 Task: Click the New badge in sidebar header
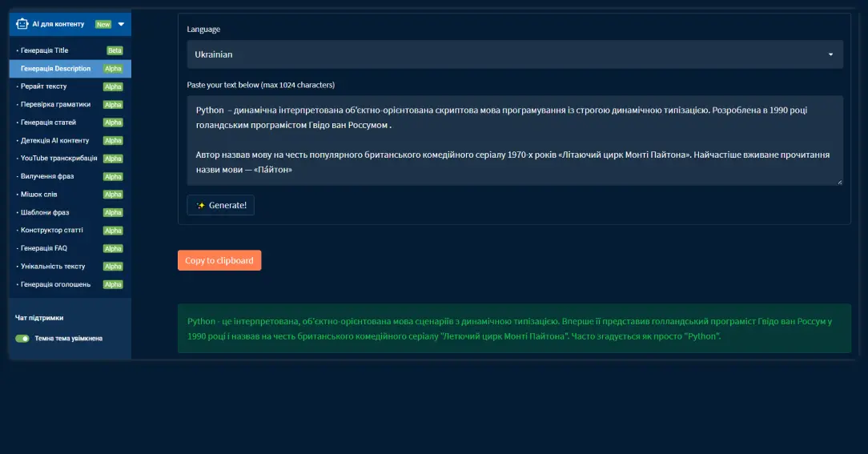pos(103,24)
